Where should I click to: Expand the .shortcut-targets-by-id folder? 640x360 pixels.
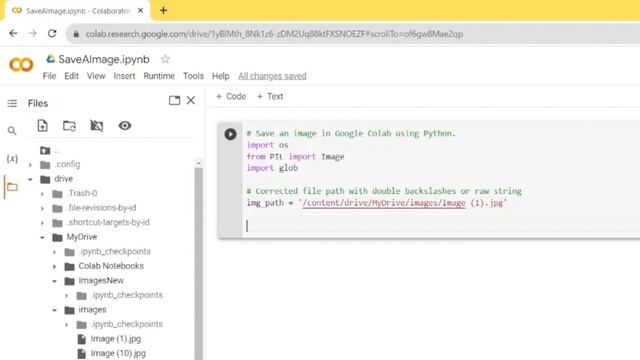(42, 223)
